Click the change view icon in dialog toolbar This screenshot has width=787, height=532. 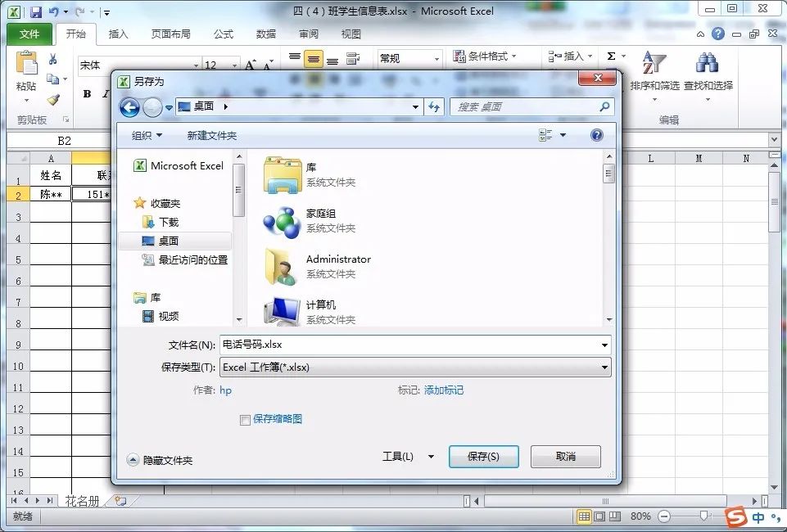[x=545, y=135]
